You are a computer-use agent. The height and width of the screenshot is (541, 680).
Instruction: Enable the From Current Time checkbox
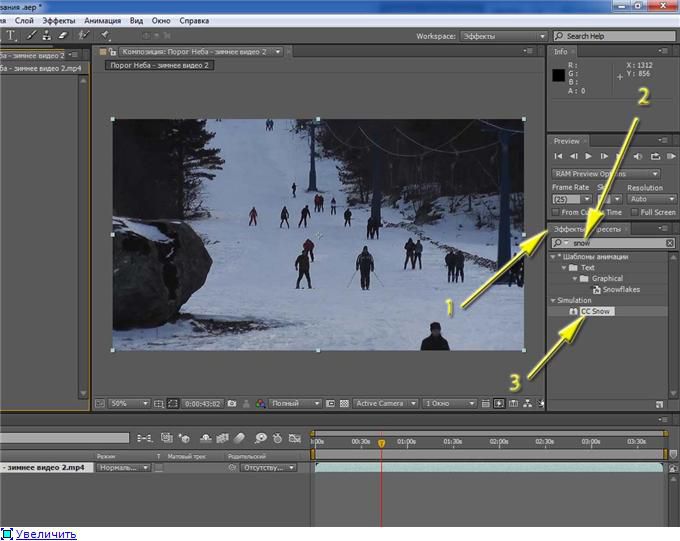tap(556, 212)
